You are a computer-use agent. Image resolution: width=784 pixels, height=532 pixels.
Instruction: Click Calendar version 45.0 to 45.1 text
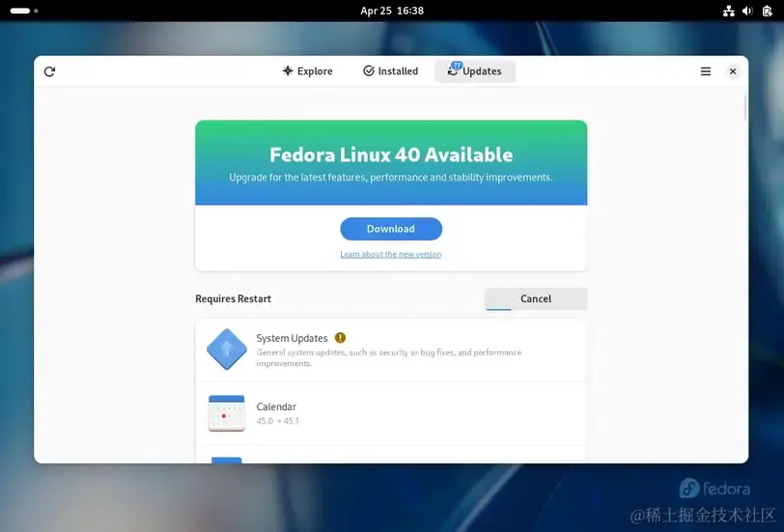coord(277,421)
